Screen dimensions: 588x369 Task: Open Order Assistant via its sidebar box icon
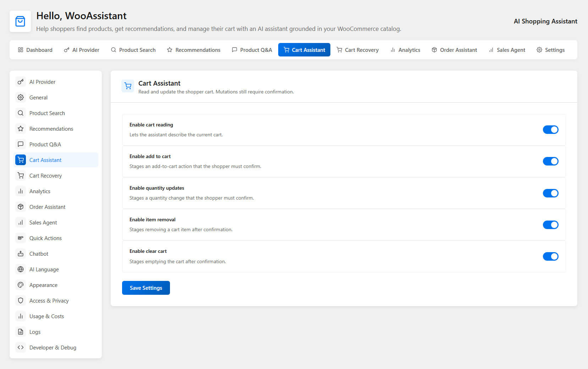point(21,207)
